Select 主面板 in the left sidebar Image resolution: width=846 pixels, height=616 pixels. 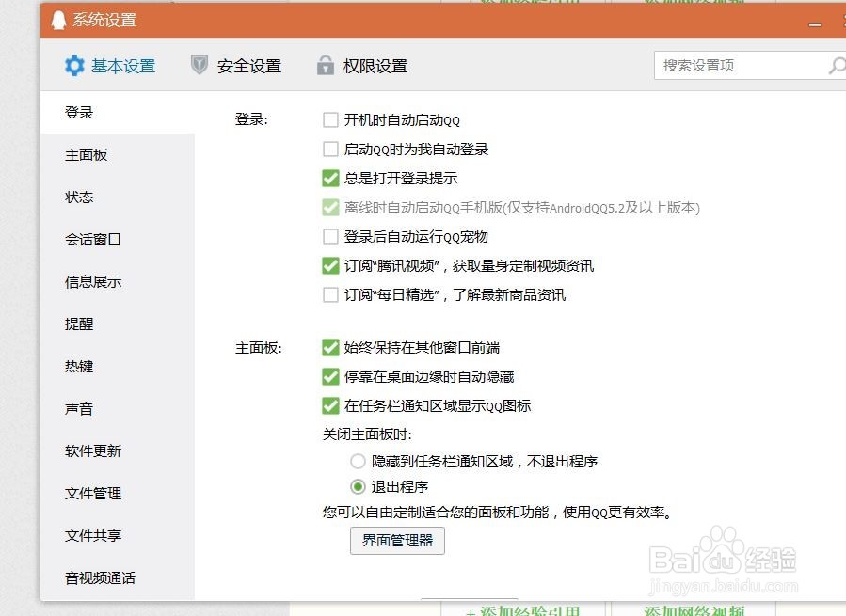coord(118,155)
